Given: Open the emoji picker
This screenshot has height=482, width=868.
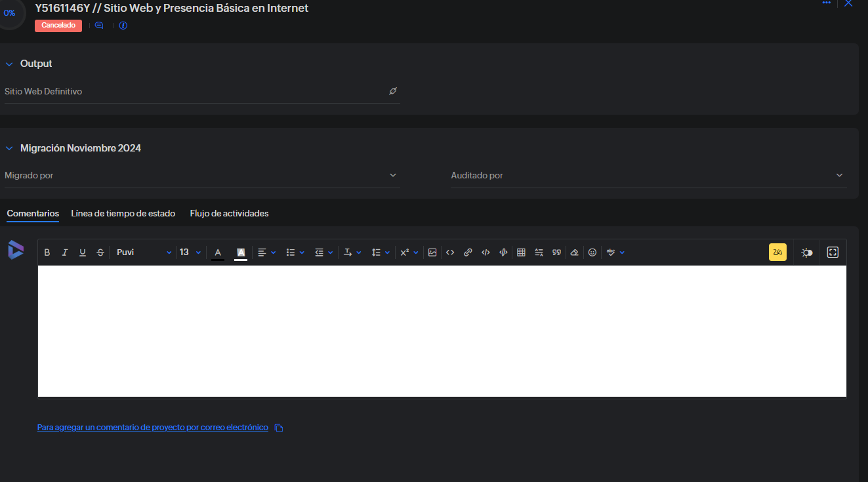Looking at the screenshot, I should pyautogui.click(x=592, y=252).
